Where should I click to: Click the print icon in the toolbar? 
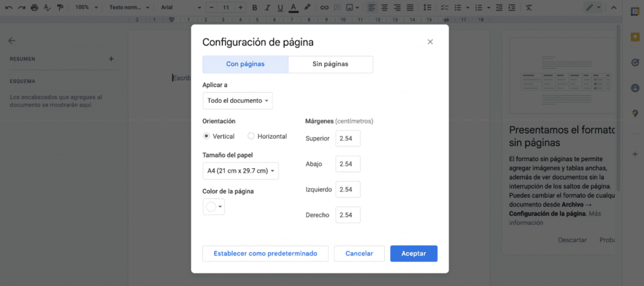click(35, 8)
